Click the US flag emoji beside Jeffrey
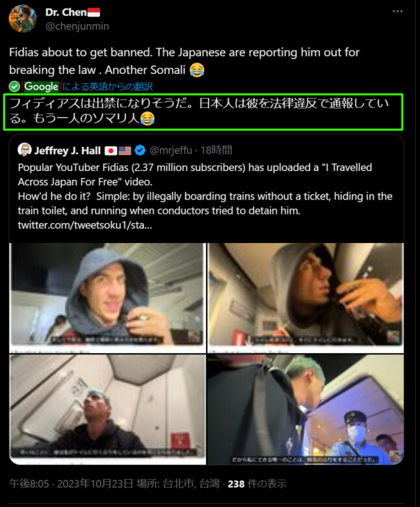Viewport: 420px width, 507px height. 125,151
